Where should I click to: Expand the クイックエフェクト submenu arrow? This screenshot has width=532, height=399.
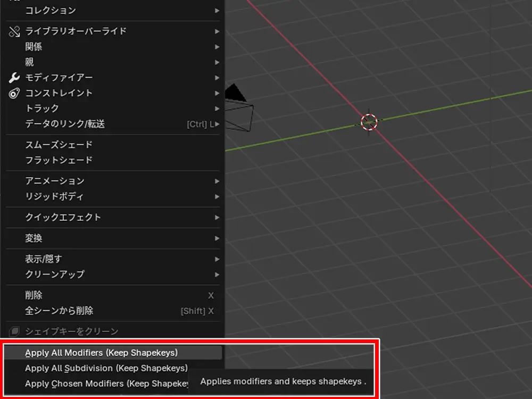point(217,218)
